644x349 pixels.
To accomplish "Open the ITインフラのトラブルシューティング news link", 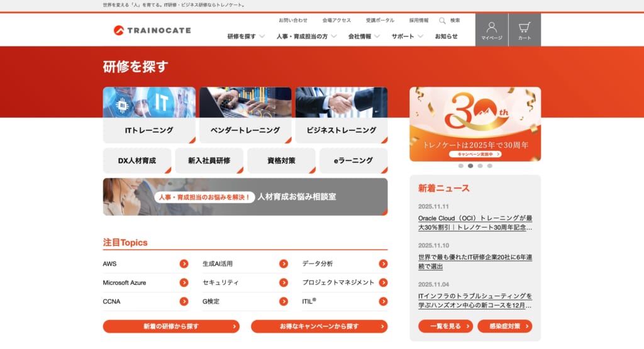I will (x=475, y=301).
